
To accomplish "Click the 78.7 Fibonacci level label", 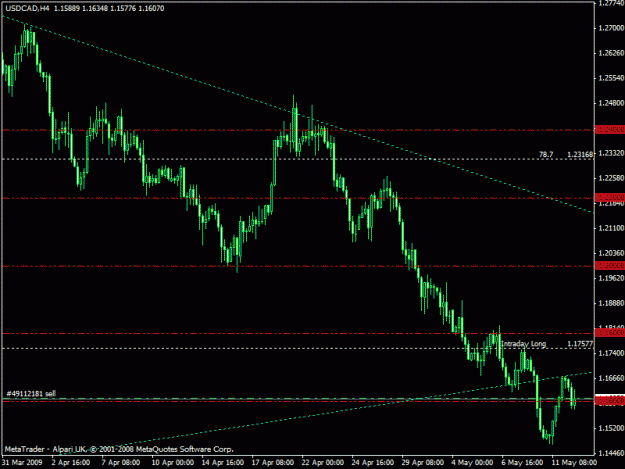I will (x=546, y=154).
